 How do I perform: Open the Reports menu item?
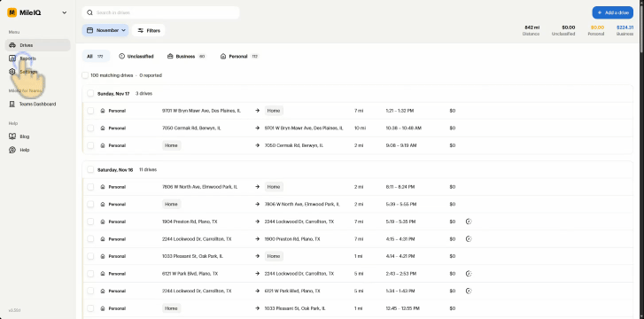[38, 58]
